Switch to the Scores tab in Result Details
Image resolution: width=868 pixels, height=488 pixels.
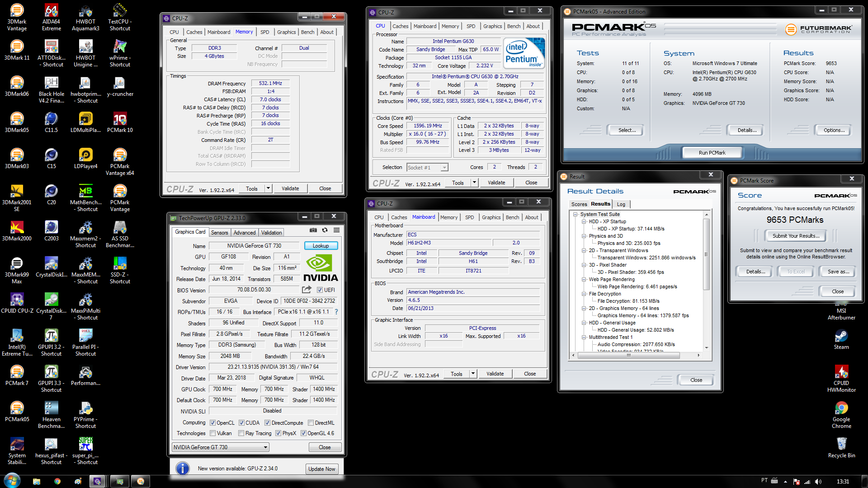click(x=579, y=204)
